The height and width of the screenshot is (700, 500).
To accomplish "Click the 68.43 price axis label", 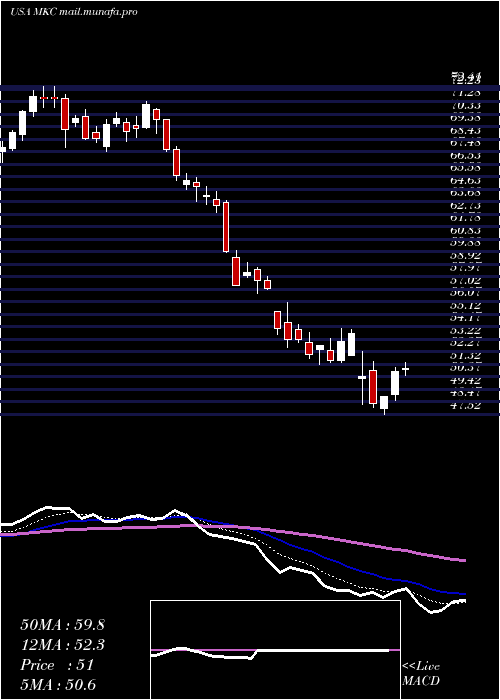I will 467,131.
